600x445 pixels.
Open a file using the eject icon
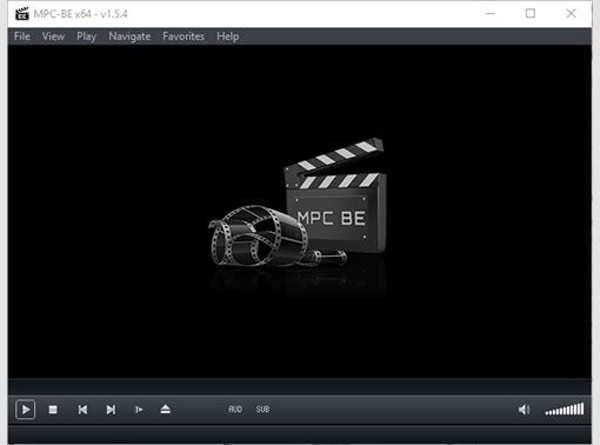[165, 409]
